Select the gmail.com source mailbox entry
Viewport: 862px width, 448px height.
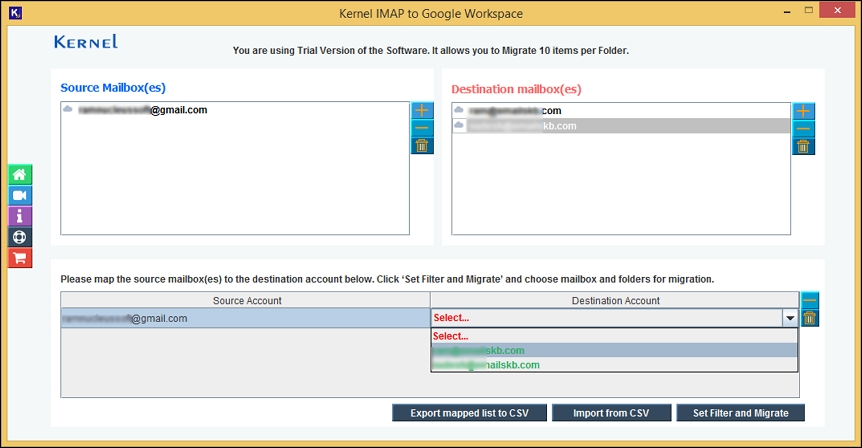(235, 110)
